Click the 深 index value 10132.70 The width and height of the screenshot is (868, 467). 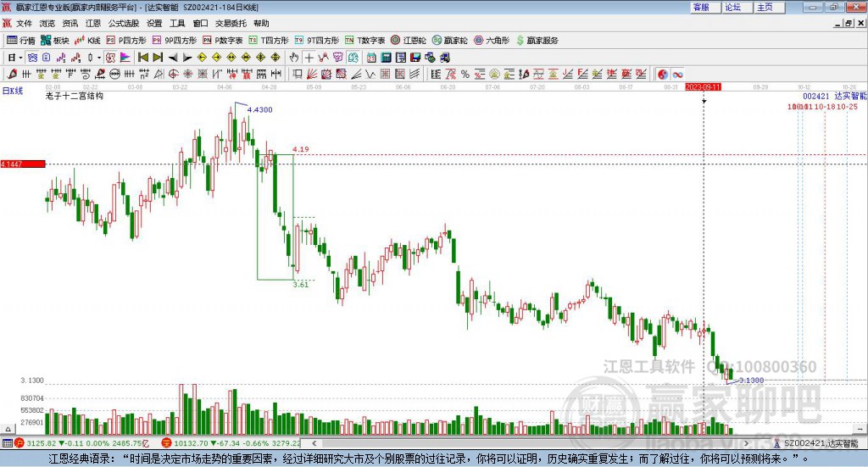coord(192,443)
